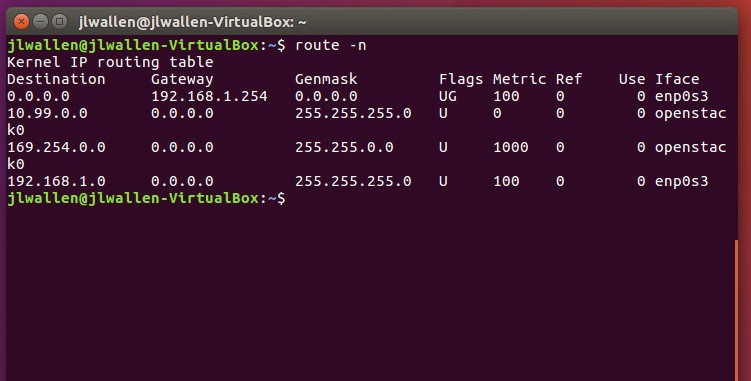Viewport: 751px width, 381px height.
Task: Click the 10.99.0.0 destination entry
Action: 47,114
